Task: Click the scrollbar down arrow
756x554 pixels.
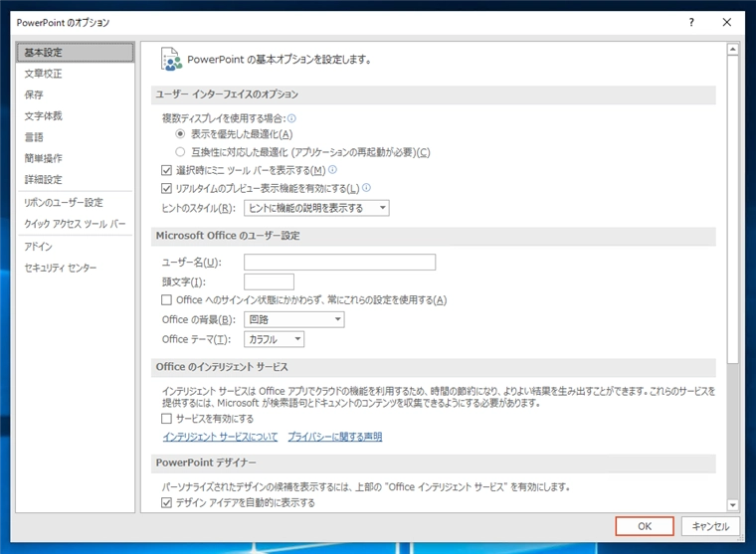Action: 733,505
